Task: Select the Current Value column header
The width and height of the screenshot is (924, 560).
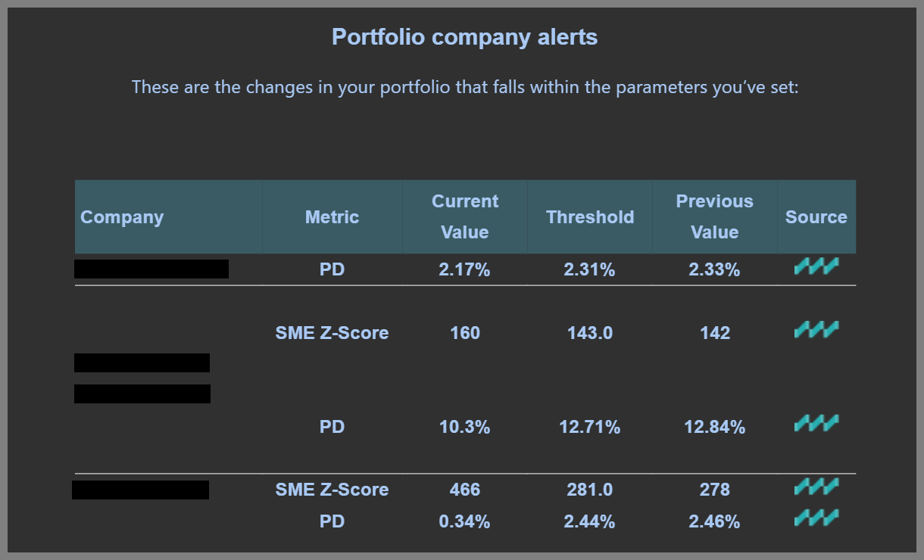Action: [465, 216]
